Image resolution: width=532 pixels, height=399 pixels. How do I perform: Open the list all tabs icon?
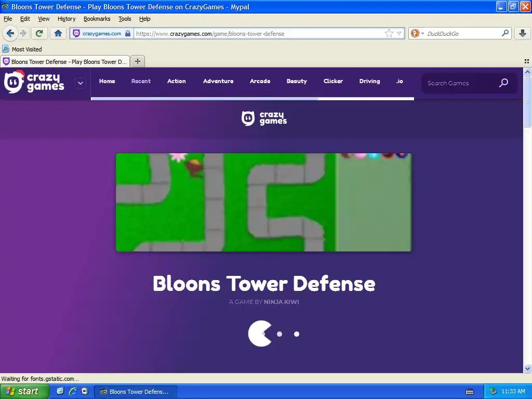527,61
